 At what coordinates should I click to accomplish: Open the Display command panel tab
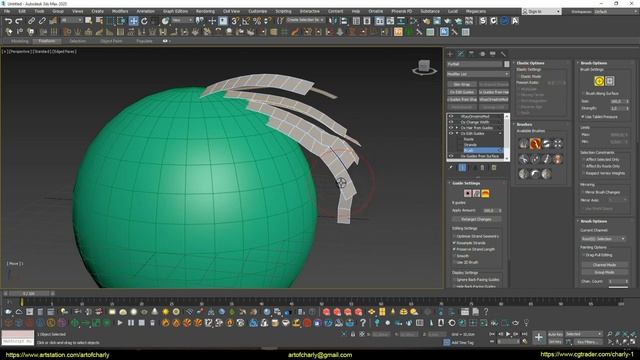tap(493, 53)
